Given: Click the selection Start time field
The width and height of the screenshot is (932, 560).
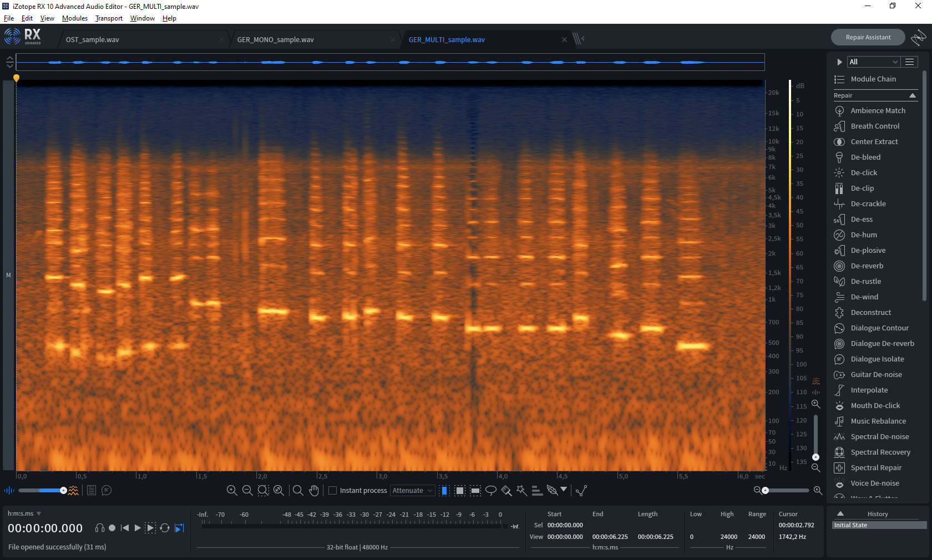Looking at the screenshot, I should click(565, 525).
